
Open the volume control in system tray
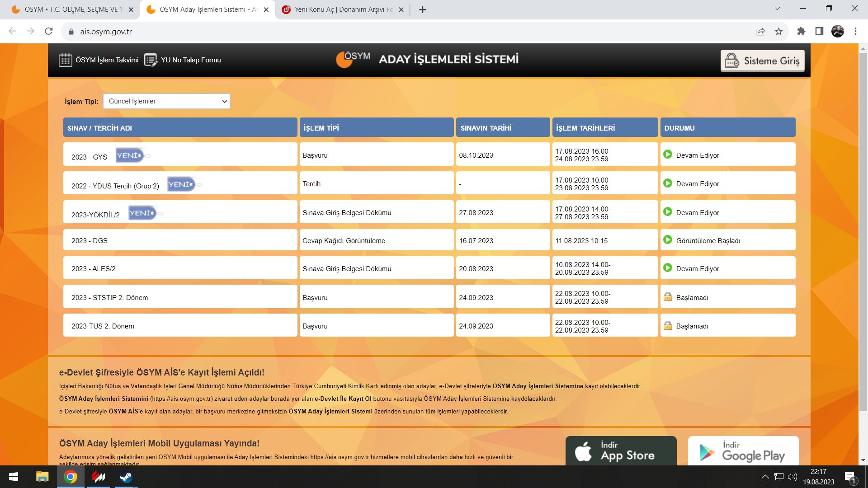pos(792,477)
